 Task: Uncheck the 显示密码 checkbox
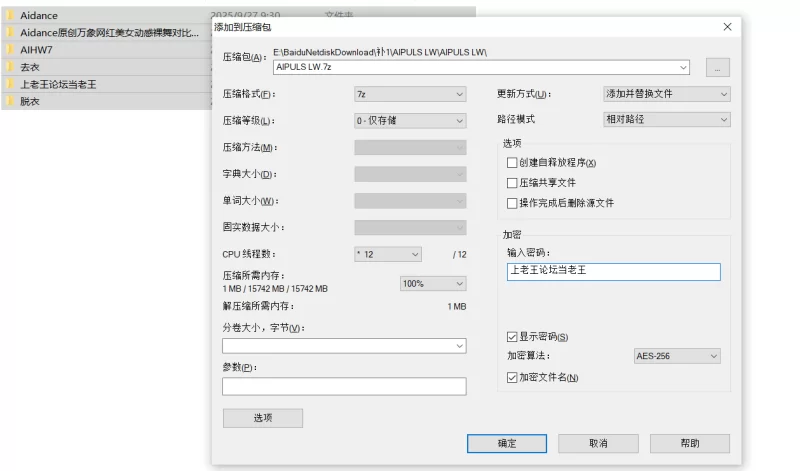point(513,337)
